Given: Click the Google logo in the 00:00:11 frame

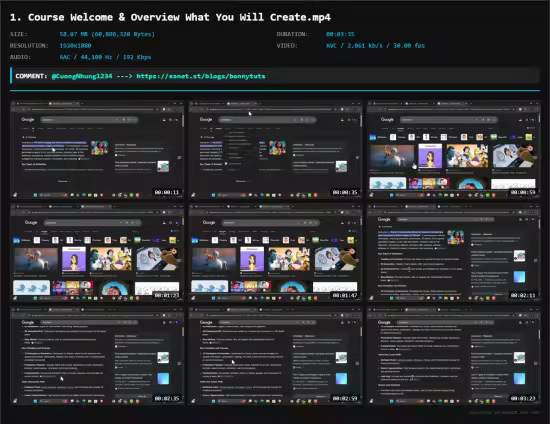Looking at the screenshot, I should (x=28, y=120).
